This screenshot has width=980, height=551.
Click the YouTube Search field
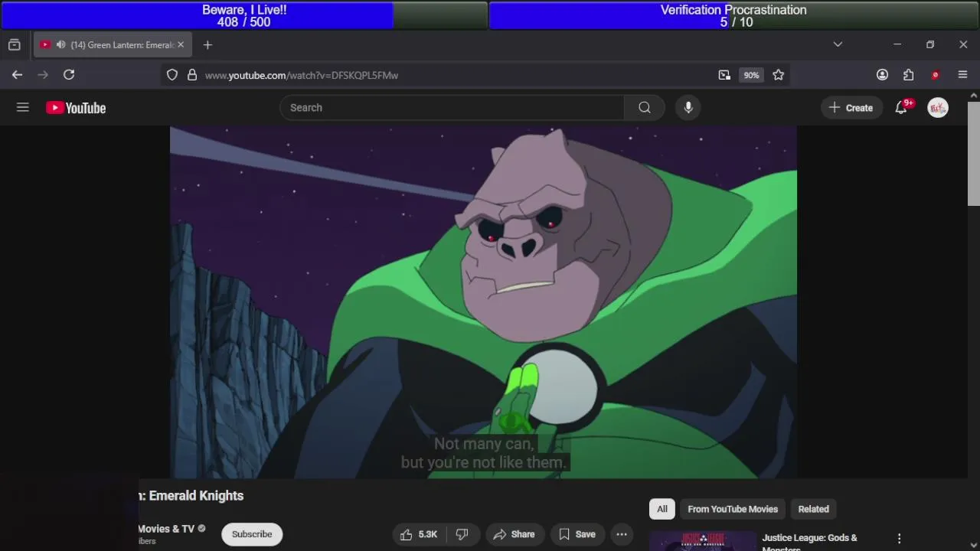(452, 108)
